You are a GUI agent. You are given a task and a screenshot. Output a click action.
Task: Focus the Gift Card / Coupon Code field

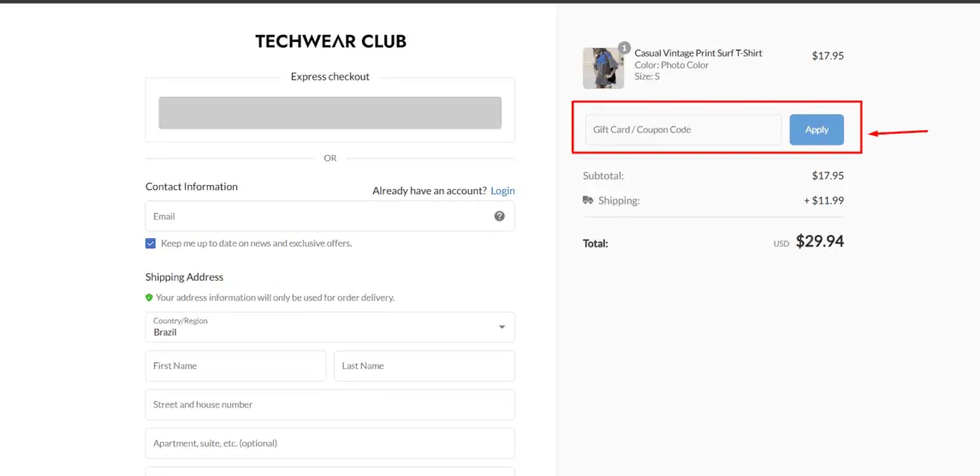pos(683,129)
